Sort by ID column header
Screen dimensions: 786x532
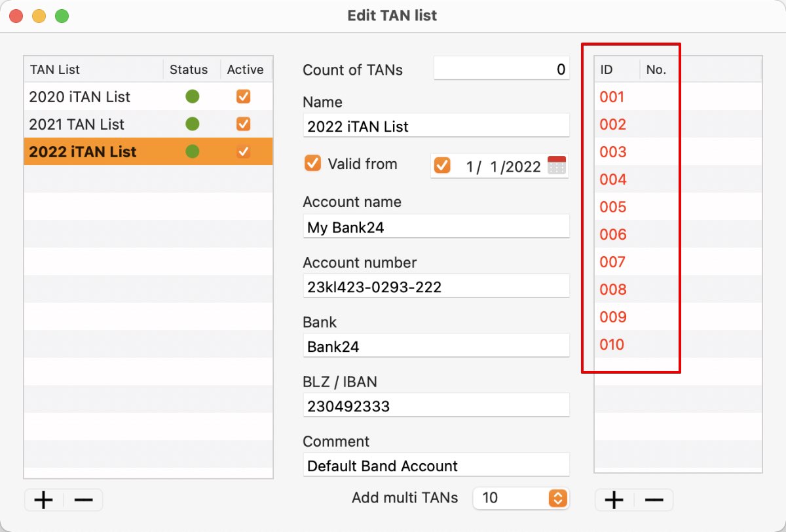point(617,69)
